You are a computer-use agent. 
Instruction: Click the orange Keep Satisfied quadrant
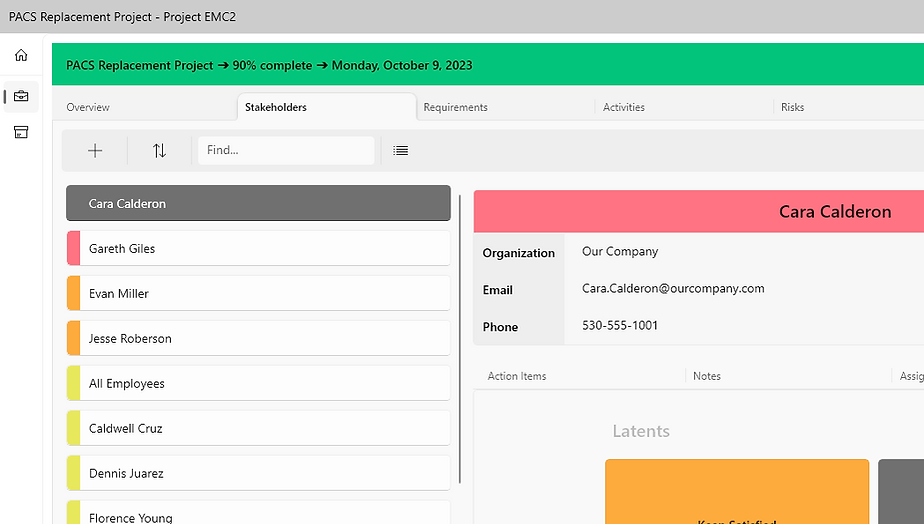tap(737, 492)
